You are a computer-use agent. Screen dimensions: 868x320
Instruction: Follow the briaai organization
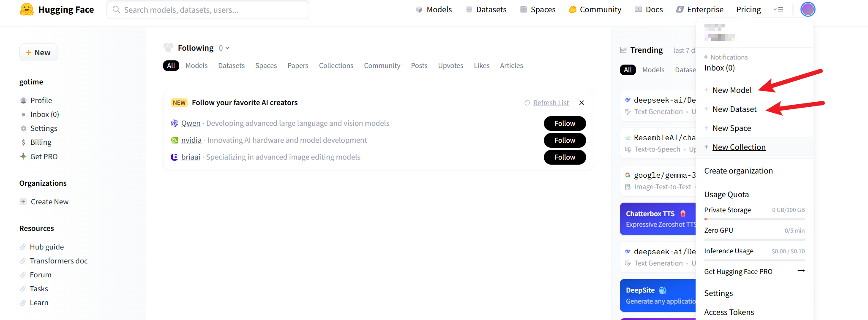pyautogui.click(x=565, y=157)
